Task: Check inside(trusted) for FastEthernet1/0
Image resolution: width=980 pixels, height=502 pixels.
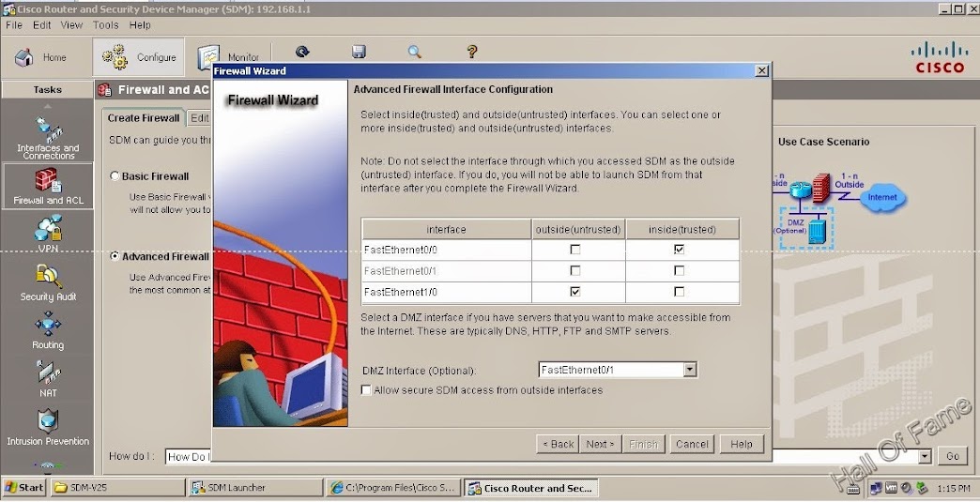Action: click(680, 292)
